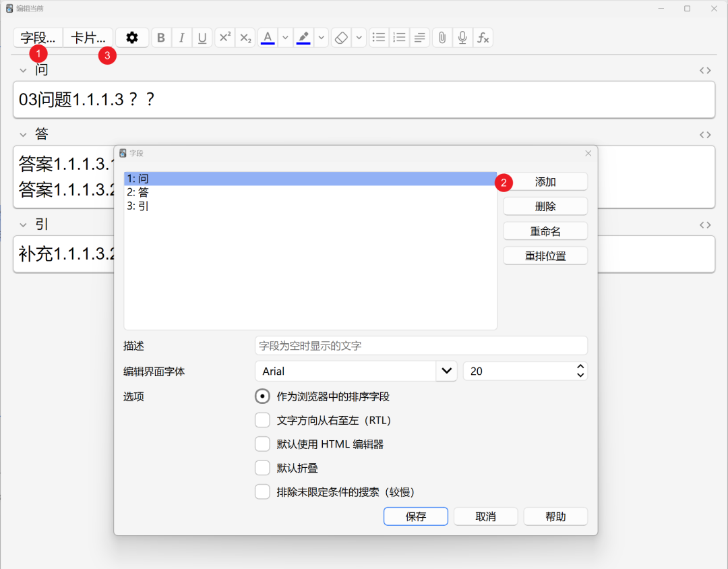Toggle HTML editor for 答 field
728x569 pixels.
(x=705, y=135)
